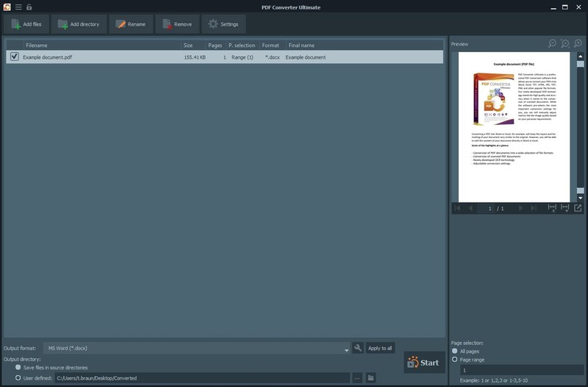Open format options with the wrench icon
Screen dimensions: 588x387
[x=358, y=348]
